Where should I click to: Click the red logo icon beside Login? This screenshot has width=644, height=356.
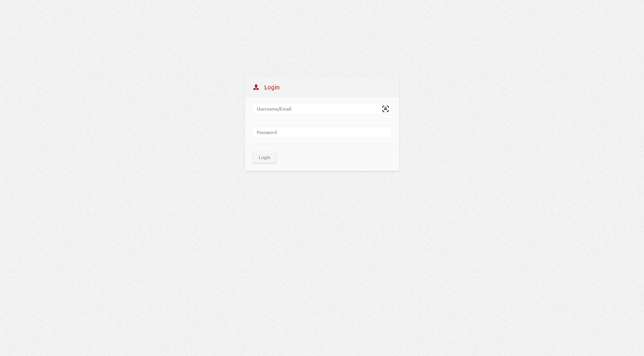point(256,87)
